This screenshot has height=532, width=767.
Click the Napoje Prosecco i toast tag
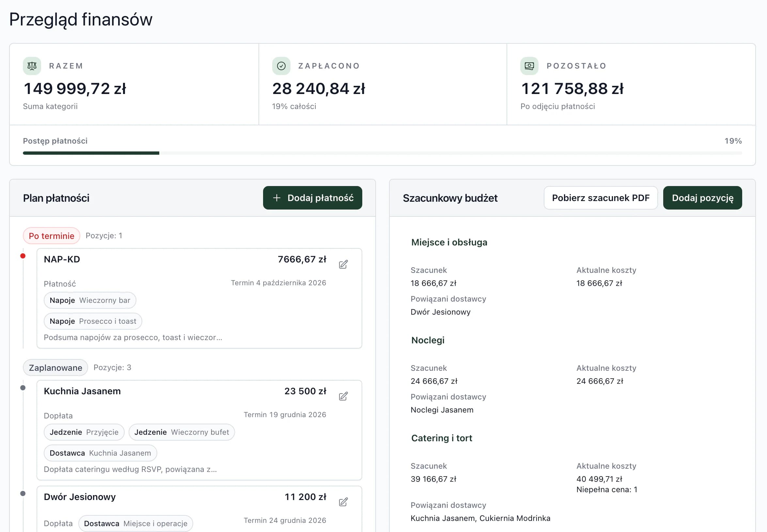click(x=93, y=321)
